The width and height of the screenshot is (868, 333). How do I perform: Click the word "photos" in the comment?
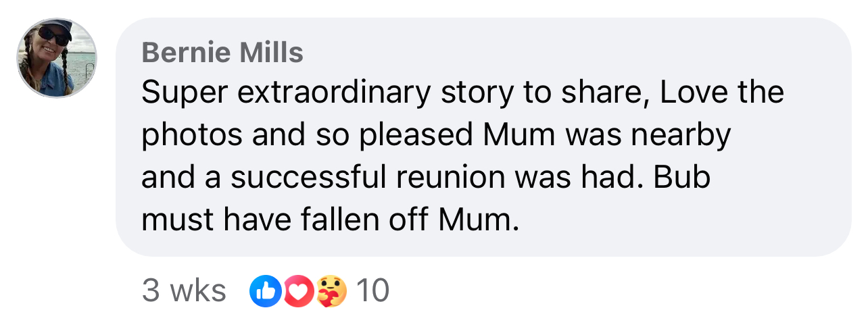click(x=191, y=135)
